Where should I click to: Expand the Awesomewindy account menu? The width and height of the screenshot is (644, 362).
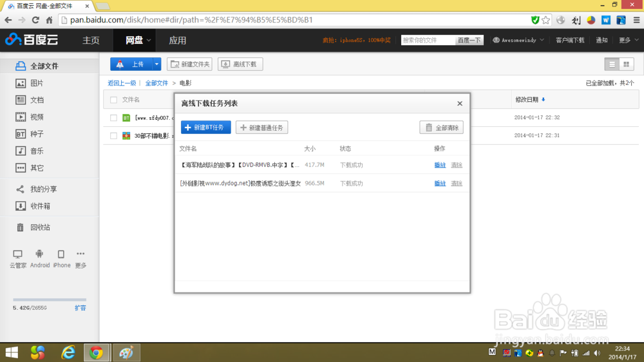(x=518, y=40)
